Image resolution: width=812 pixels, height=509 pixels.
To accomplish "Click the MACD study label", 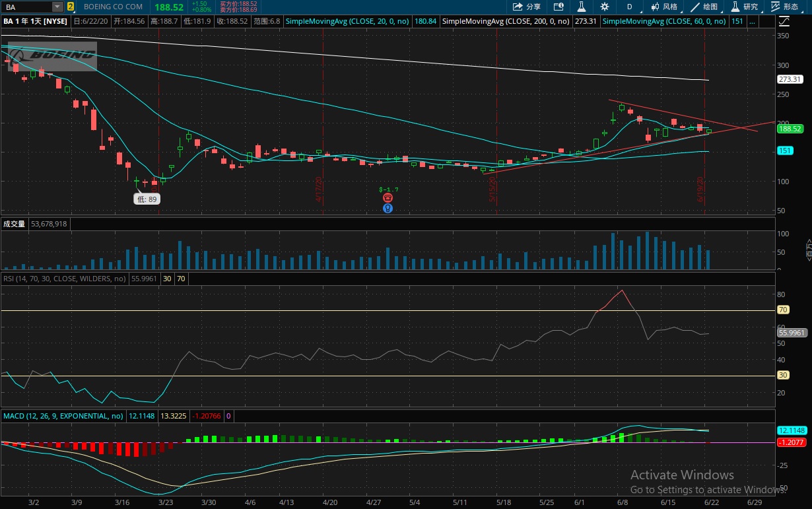I will pos(63,416).
